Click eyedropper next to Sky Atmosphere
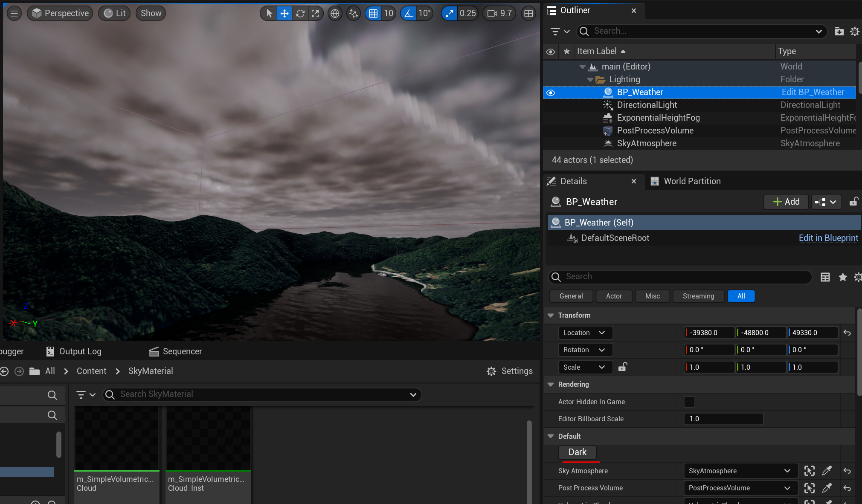This screenshot has height=504, width=862. click(x=827, y=471)
